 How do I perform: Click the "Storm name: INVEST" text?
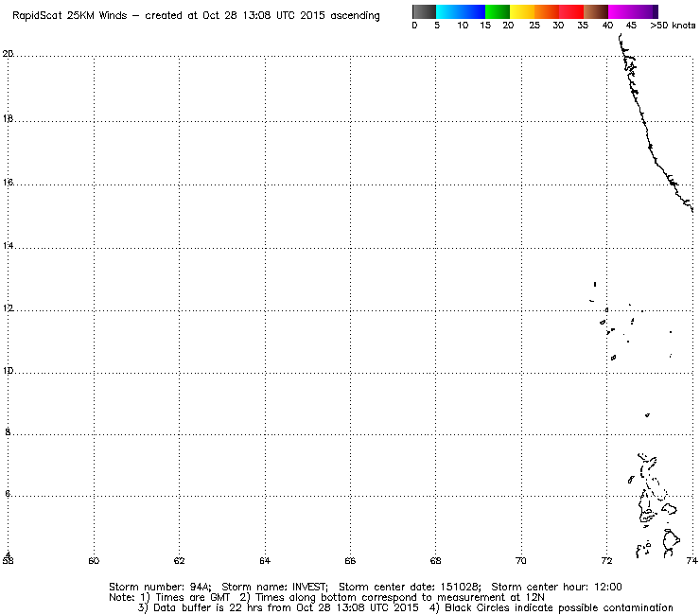click(x=274, y=587)
